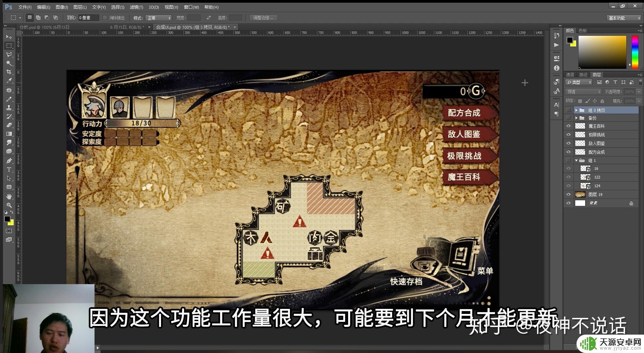
Task: Click the 调整边缘 button
Action: 263,18
